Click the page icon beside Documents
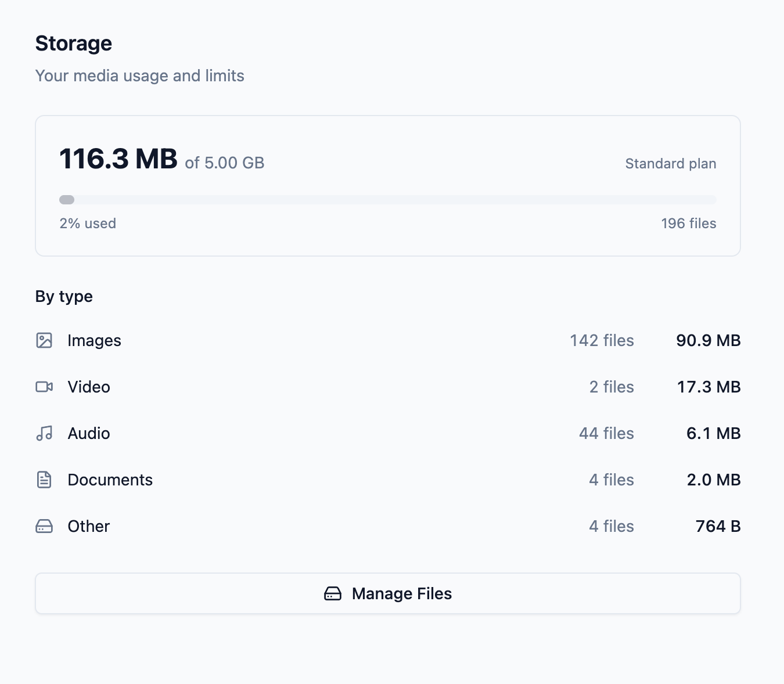The height and width of the screenshot is (684, 784). (x=44, y=480)
